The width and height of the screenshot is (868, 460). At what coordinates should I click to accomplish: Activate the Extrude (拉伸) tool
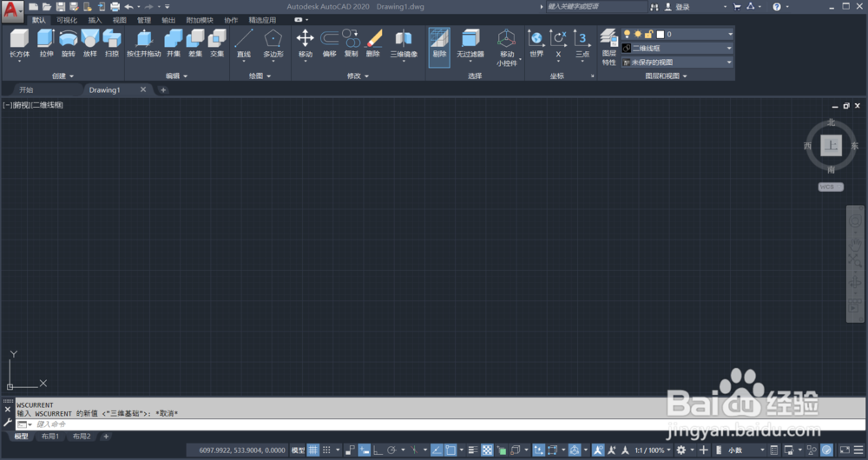pos(46,43)
